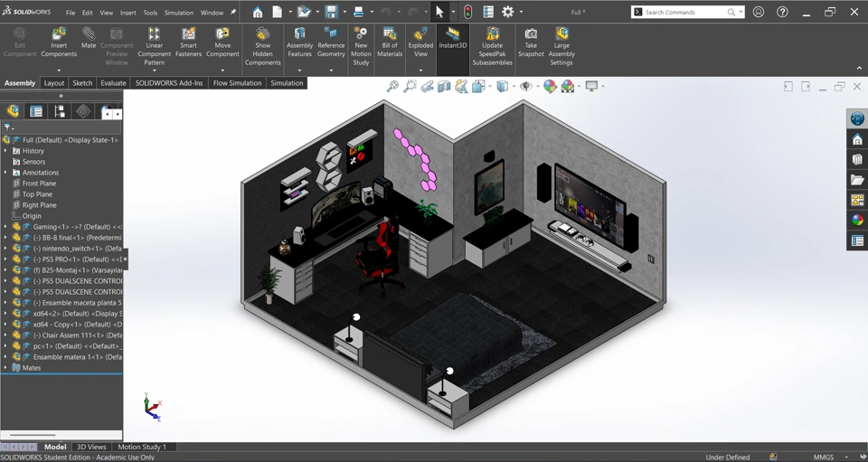The height and width of the screenshot is (462, 868).
Task: Open Insert Components dropdown arrow
Action: point(59,71)
